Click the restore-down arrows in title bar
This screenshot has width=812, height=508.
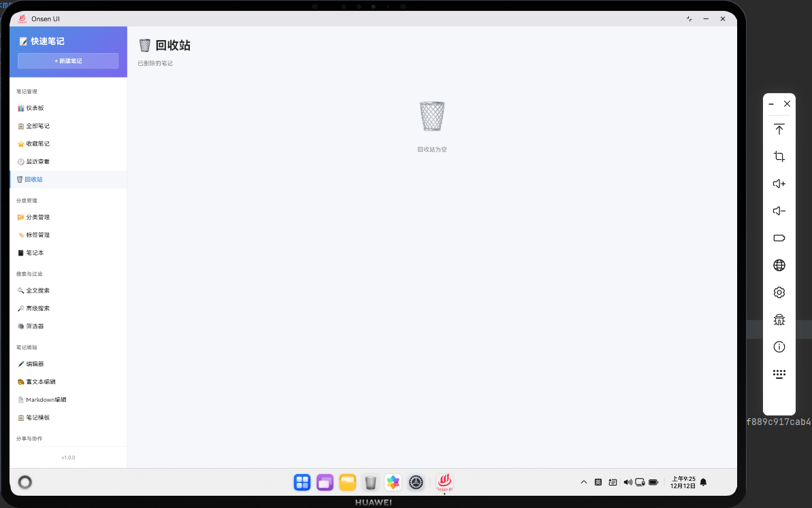(689, 18)
